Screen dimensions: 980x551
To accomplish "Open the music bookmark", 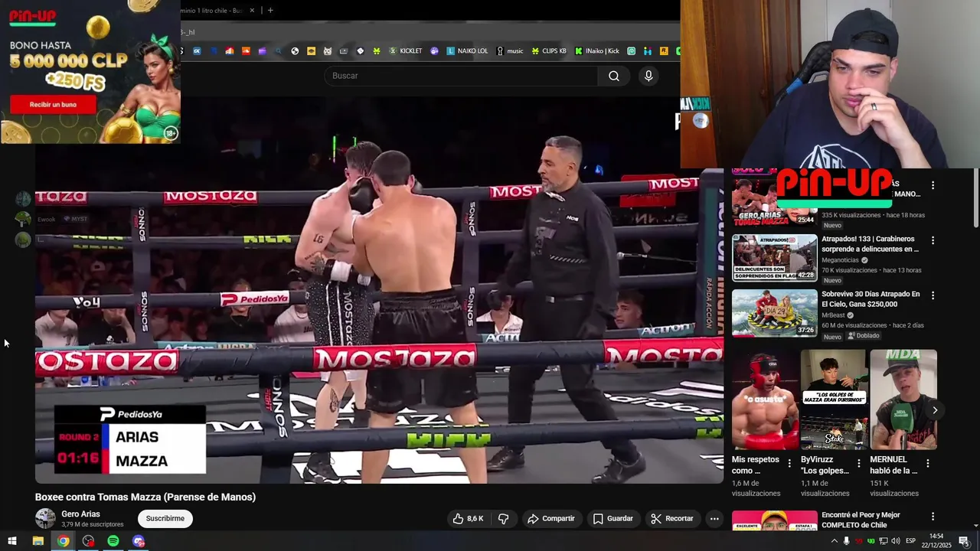I will click(x=510, y=51).
